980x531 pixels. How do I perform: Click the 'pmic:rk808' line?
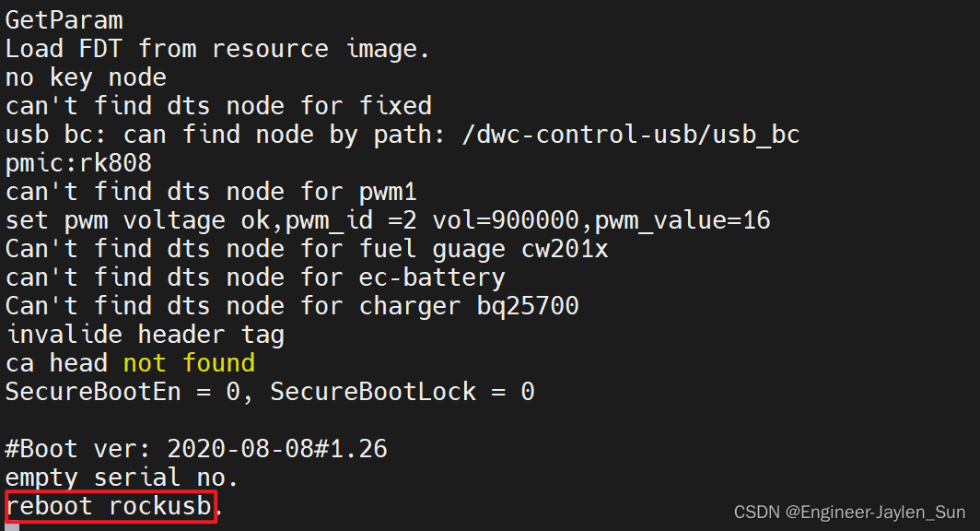[78, 163]
